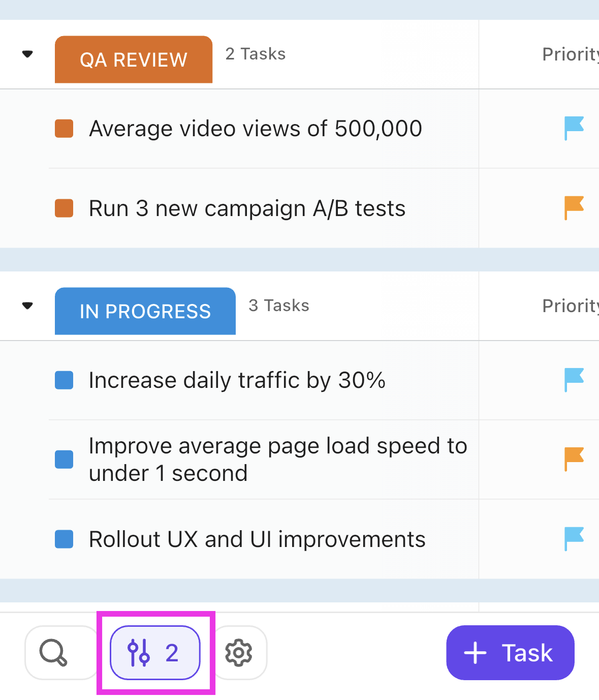This screenshot has width=599, height=700.
Task: Click blue priority flag for Average video views
Action: coord(574,128)
